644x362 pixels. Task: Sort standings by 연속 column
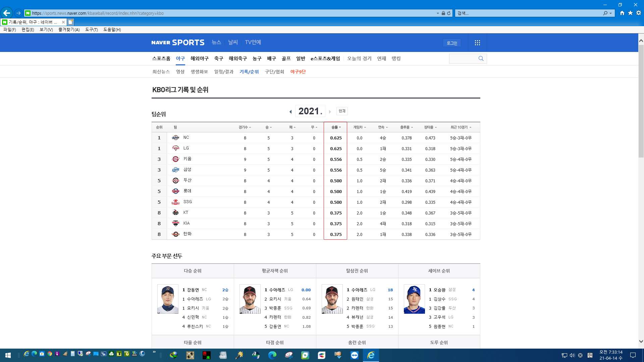tap(383, 127)
